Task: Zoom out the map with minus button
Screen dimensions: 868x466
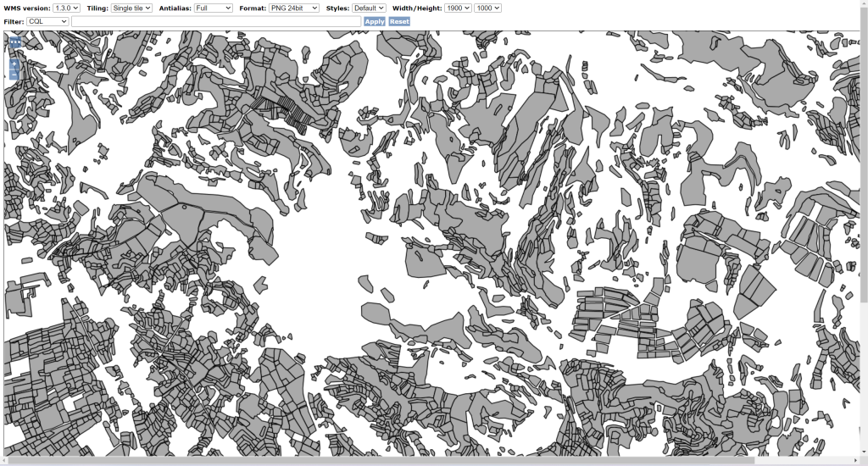Action: pyautogui.click(x=14, y=75)
